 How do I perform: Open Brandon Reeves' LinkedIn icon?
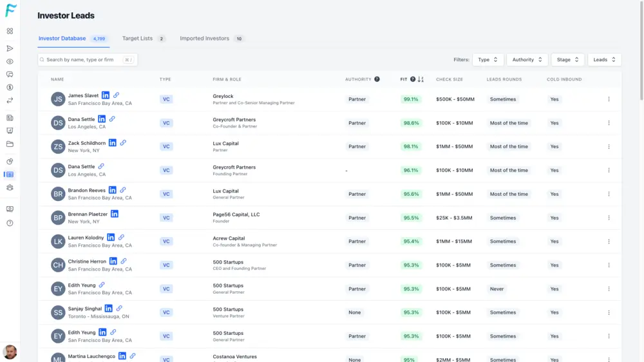point(113,190)
